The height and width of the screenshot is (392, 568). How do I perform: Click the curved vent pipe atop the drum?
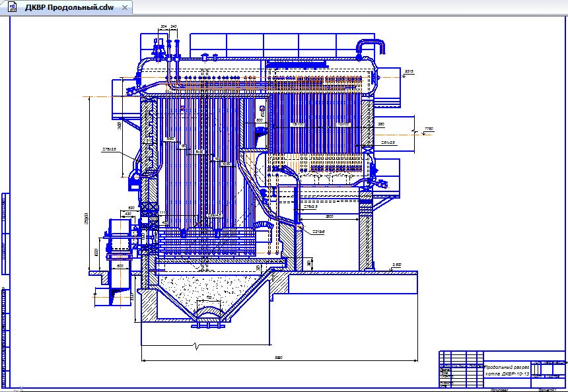tap(371, 48)
